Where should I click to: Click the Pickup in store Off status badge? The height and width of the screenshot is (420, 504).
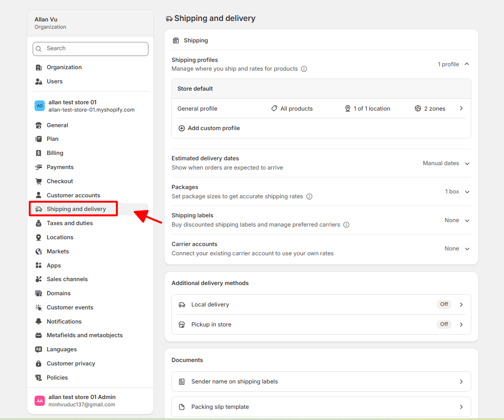tap(444, 324)
